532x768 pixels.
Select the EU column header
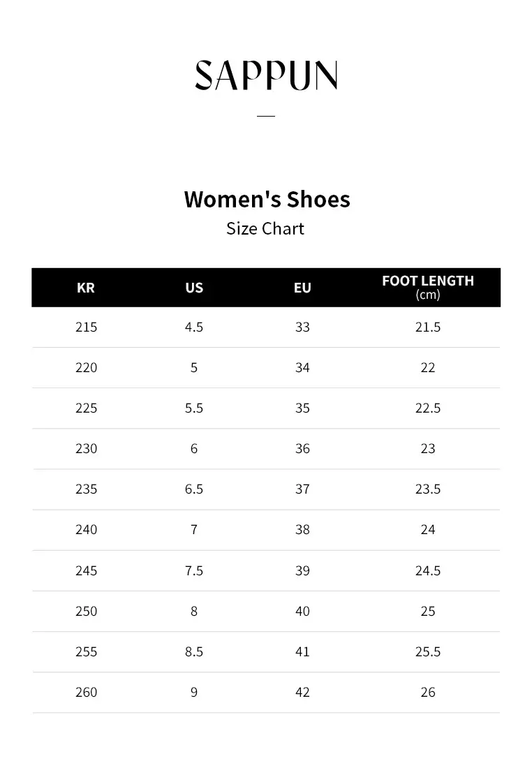pyautogui.click(x=302, y=288)
